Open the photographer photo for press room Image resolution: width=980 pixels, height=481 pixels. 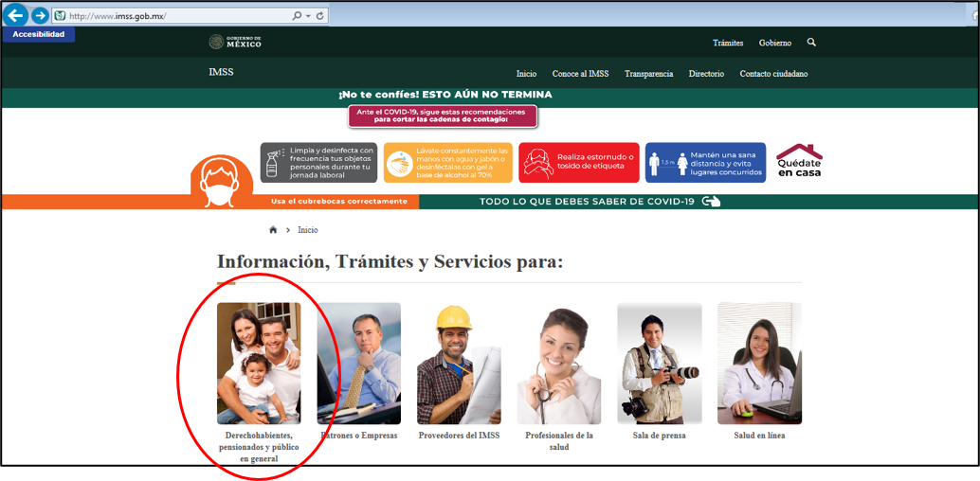click(660, 364)
